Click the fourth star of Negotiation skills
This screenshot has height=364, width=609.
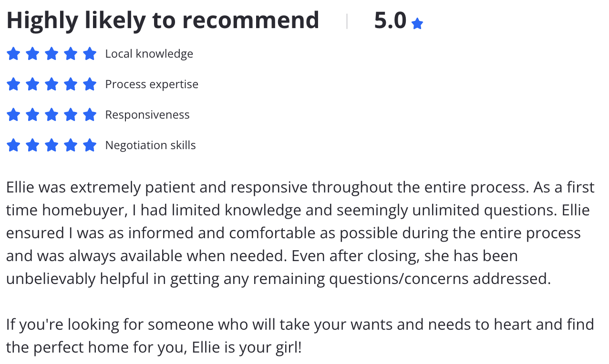pos(71,145)
